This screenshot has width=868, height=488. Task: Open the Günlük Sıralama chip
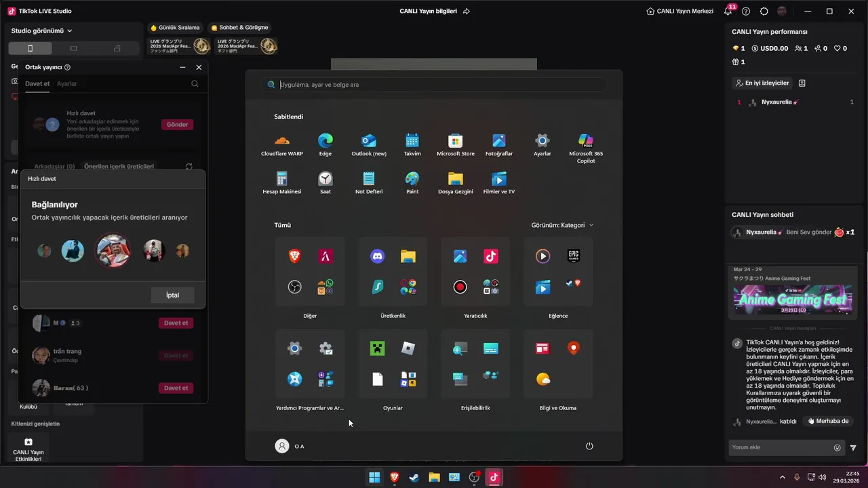click(175, 28)
